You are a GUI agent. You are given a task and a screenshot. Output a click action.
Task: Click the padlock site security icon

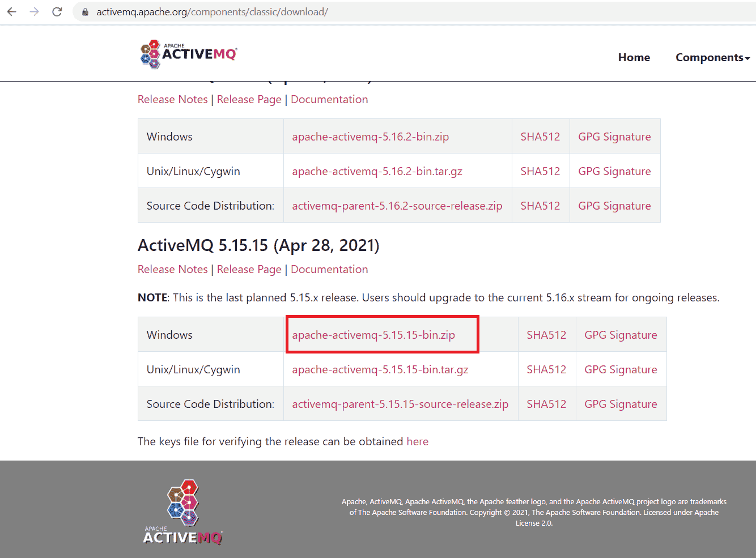click(x=85, y=12)
